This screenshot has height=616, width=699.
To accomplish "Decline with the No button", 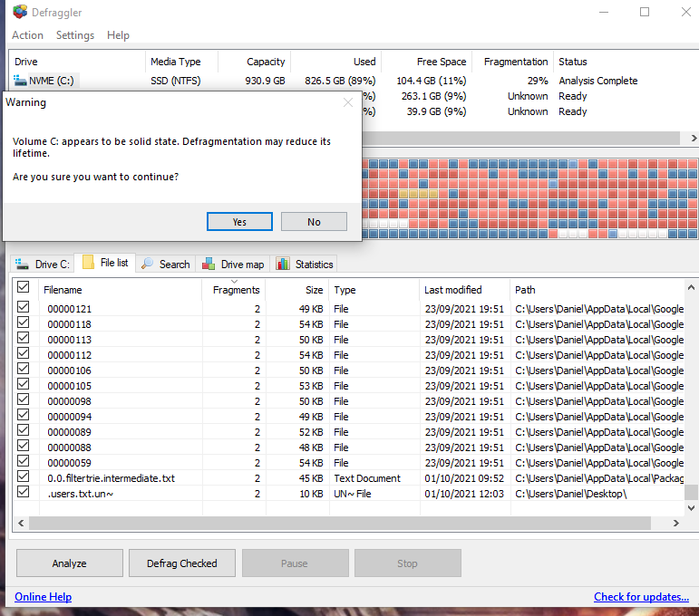I will [314, 222].
